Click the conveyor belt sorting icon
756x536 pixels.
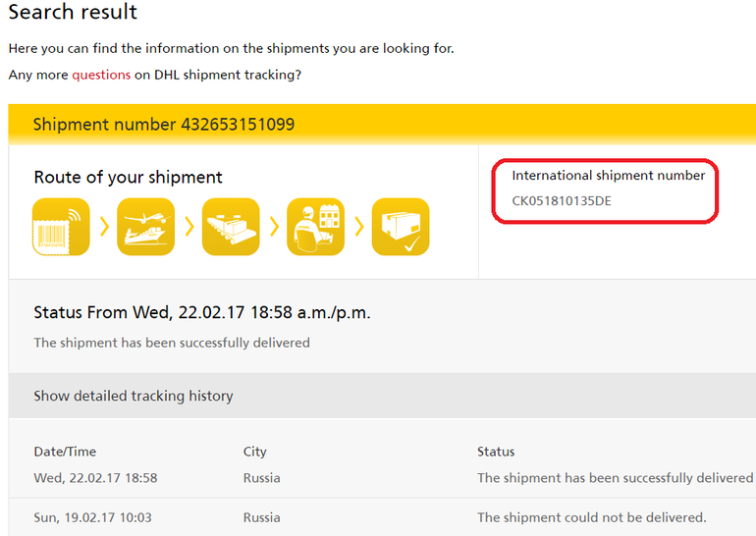[231, 227]
